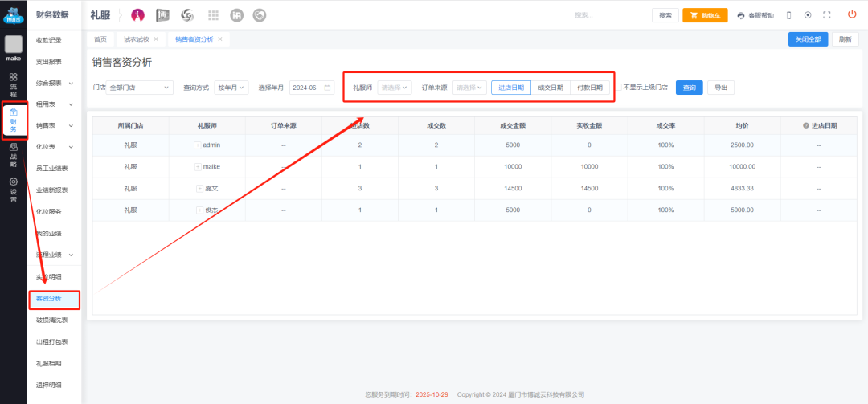Click the handshake circle icon in header
The width and height of the screenshot is (868, 404).
[x=260, y=15]
